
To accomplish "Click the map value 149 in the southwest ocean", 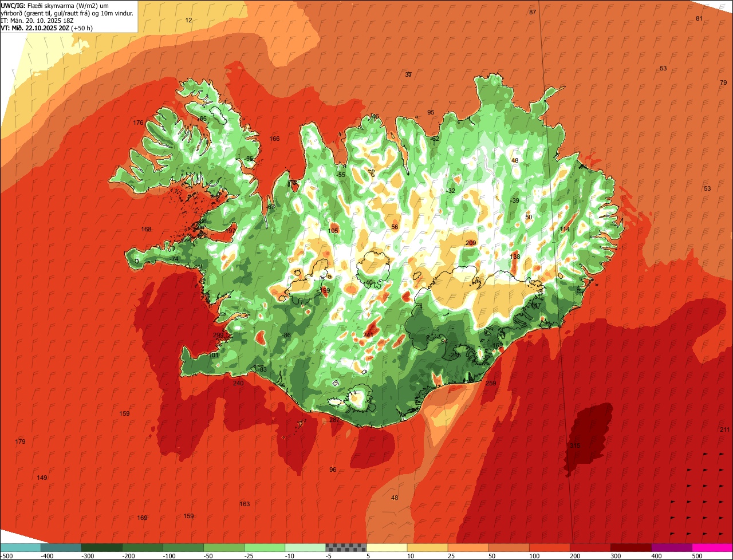I will pyautogui.click(x=42, y=478).
